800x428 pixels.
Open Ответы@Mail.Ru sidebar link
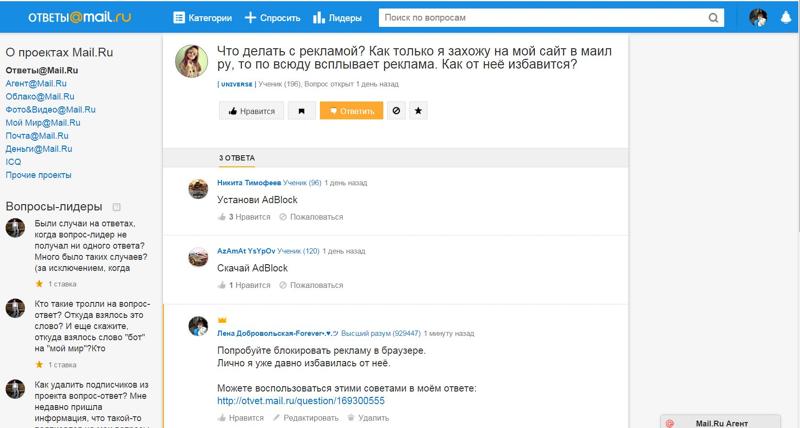[42, 70]
